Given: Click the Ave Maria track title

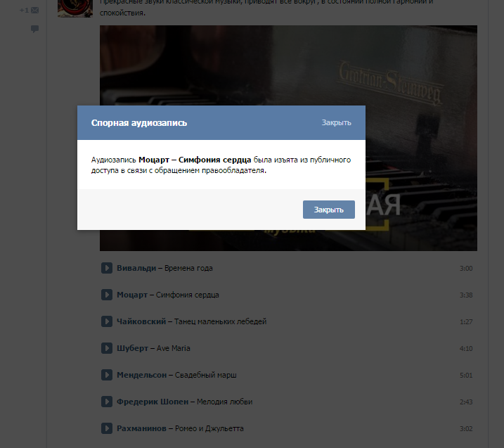Looking at the screenshot, I should 173,348.
